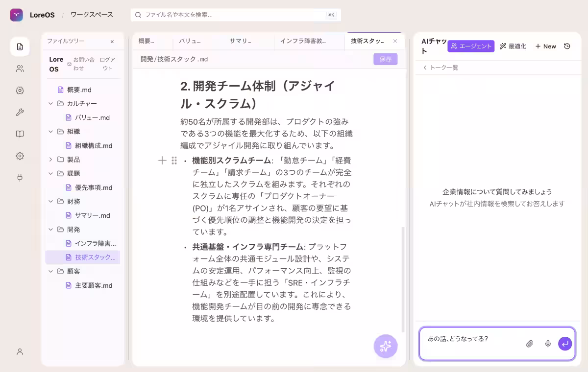The height and width of the screenshot is (372, 588).
Task: Click the 最適化 button
Action: (513, 46)
